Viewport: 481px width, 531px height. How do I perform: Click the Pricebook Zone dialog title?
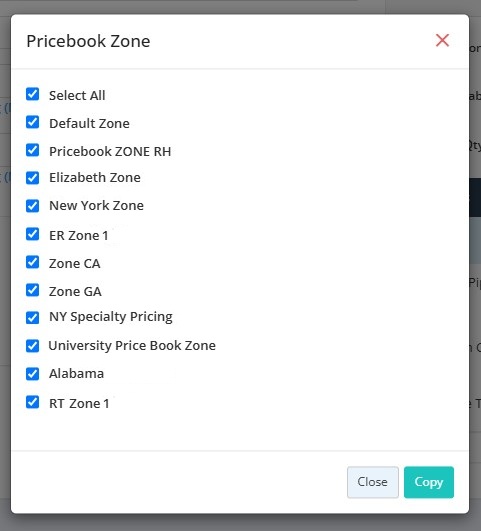tap(88, 41)
